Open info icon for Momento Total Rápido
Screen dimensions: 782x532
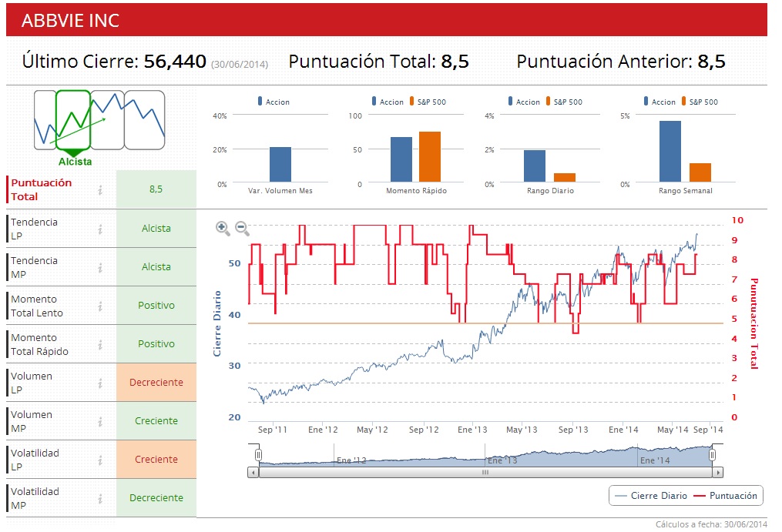(100, 344)
